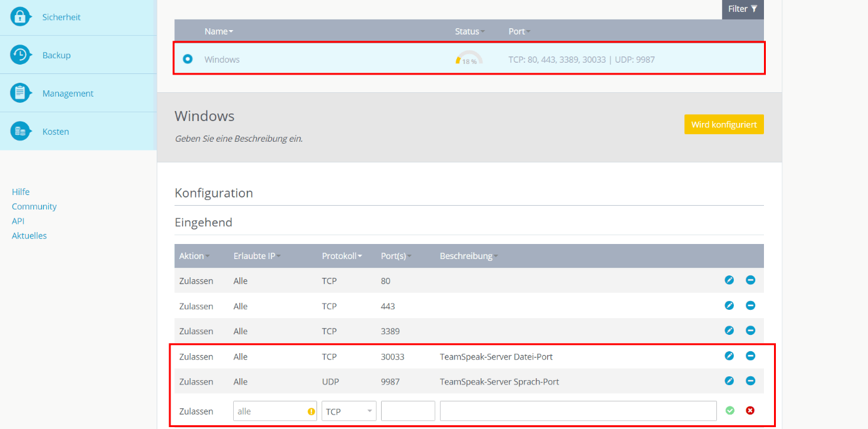868x429 pixels.
Task: Remove the TCP port 443 rule
Action: (750, 305)
